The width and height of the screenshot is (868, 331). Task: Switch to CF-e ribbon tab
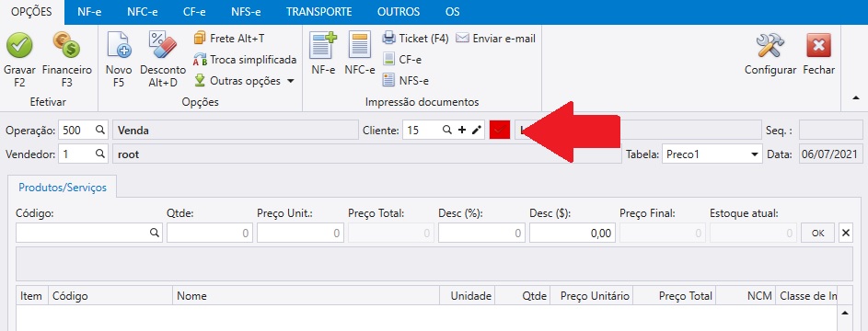pos(194,12)
